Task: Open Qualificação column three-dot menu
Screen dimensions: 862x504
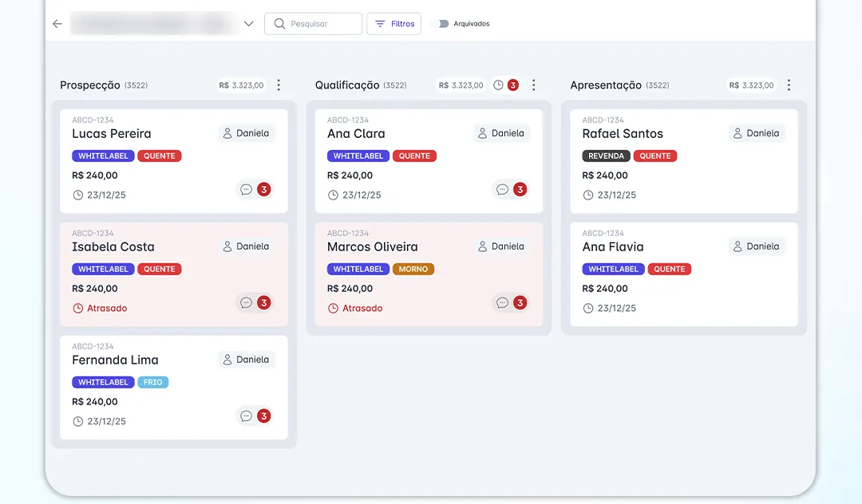Action: pos(534,85)
